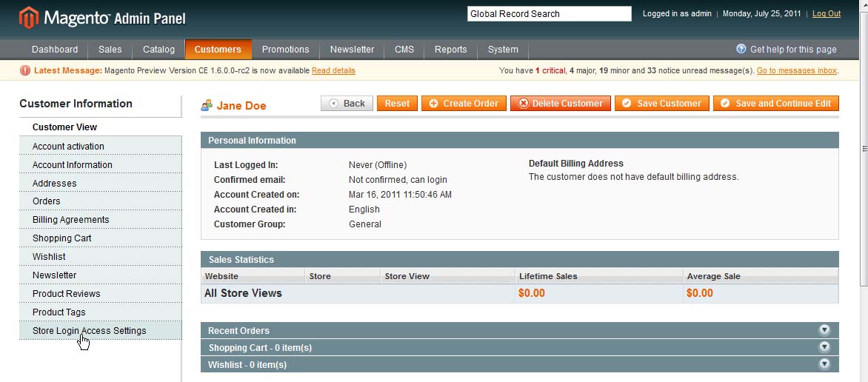
Task: Focus the Global Record Search field
Action: [x=549, y=14]
